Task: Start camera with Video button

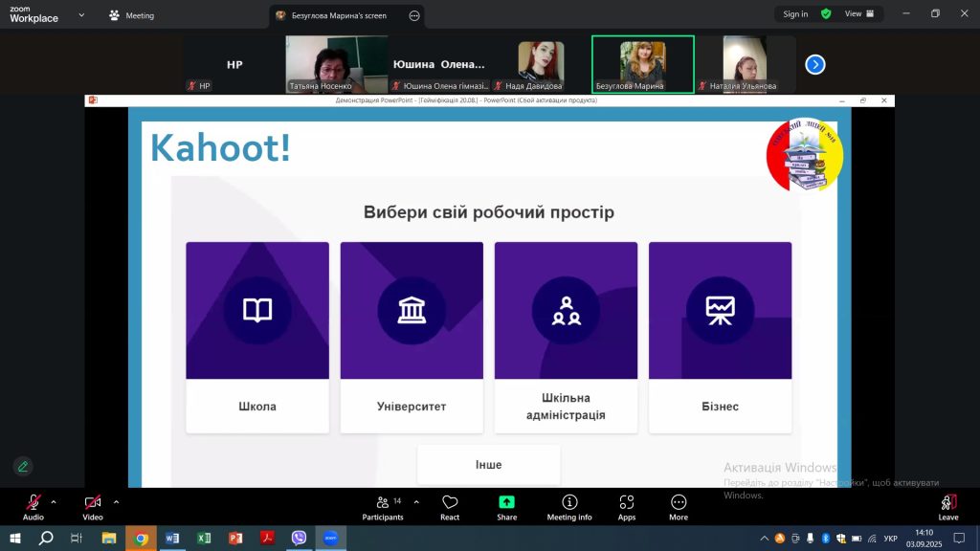Action: pyautogui.click(x=93, y=507)
